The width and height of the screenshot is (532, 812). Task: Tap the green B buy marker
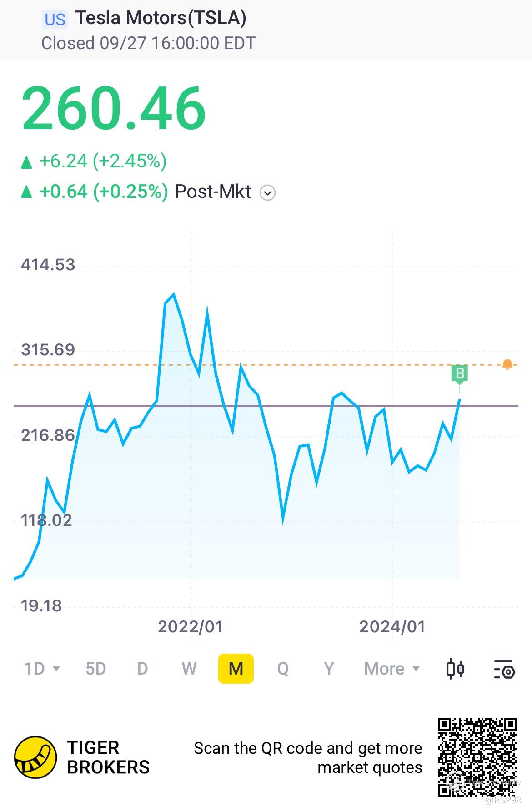[460, 374]
